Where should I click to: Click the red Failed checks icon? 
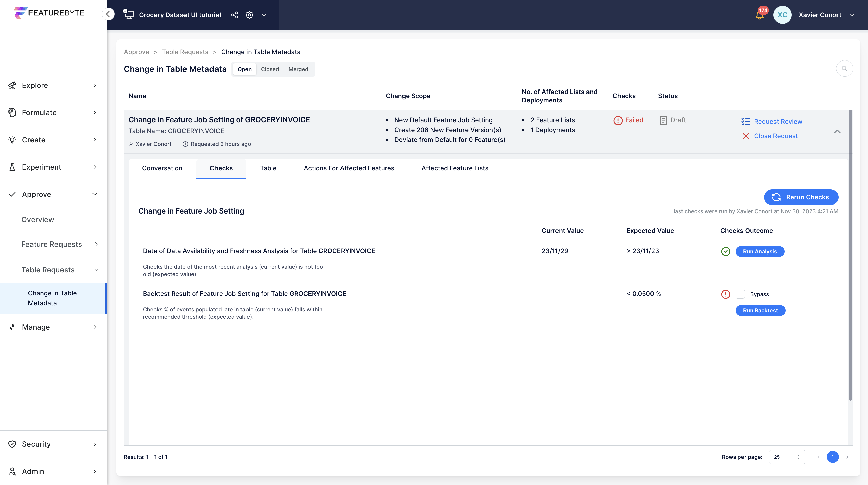pos(618,120)
